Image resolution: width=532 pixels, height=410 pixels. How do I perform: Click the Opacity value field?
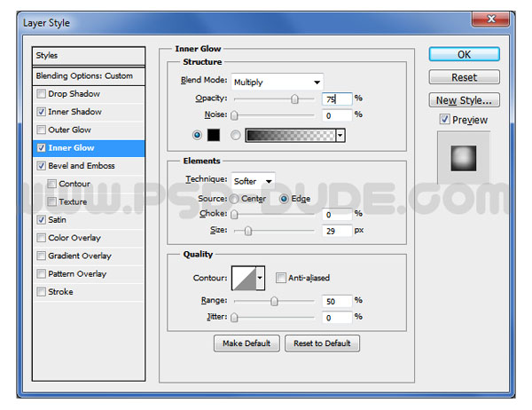click(337, 99)
